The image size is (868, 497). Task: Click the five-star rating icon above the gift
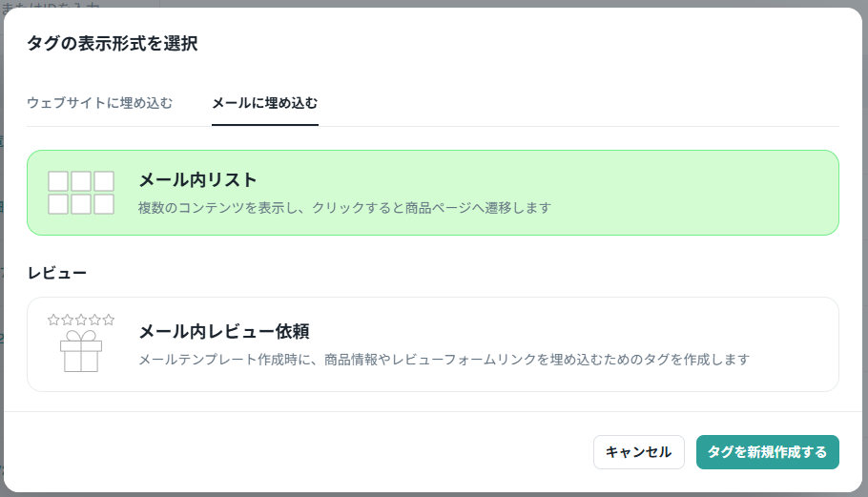81,320
